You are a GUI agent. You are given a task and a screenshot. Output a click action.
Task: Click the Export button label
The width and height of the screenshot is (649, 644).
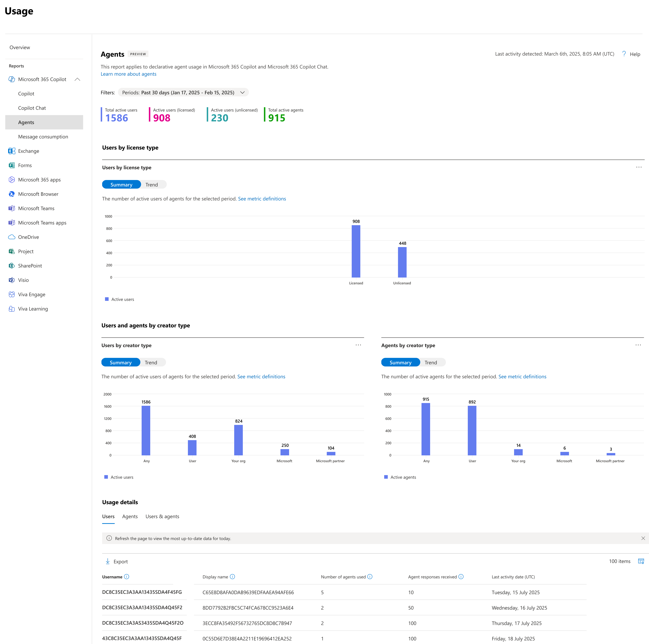coord(121,562)
